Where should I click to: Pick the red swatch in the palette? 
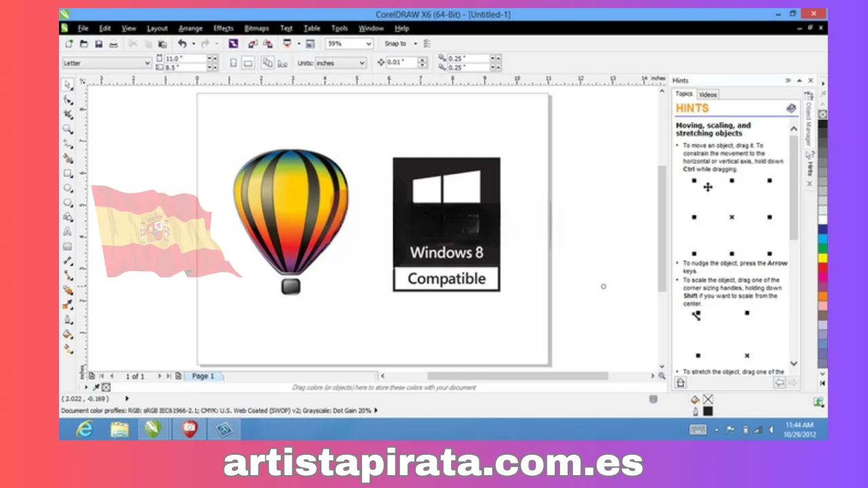[x=823, y=267]
